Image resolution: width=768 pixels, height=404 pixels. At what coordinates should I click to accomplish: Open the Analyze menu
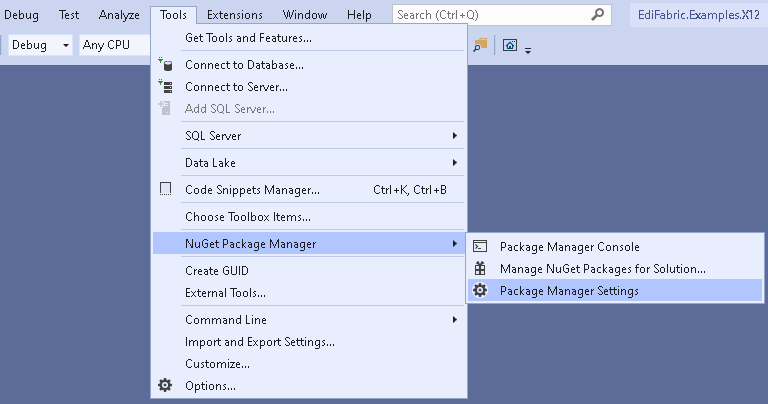click(x=119, y=15)
